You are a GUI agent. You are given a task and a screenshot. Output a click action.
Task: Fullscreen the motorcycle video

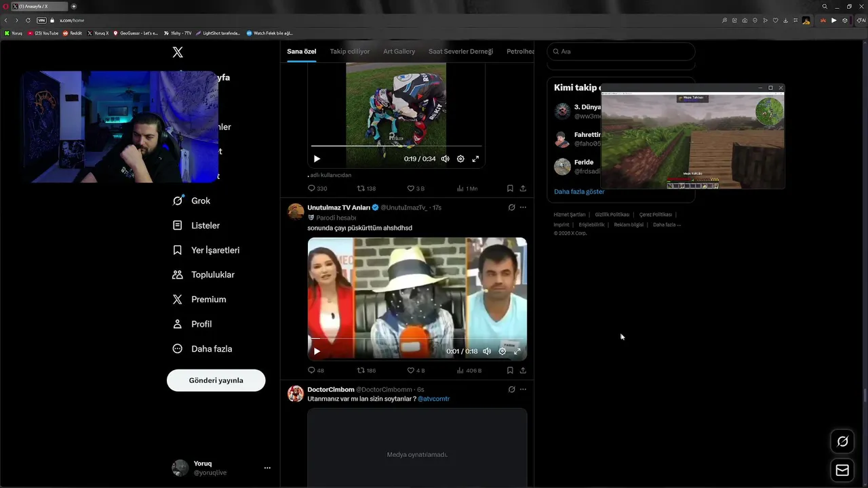pyautogui.click(x=475, y=159)
